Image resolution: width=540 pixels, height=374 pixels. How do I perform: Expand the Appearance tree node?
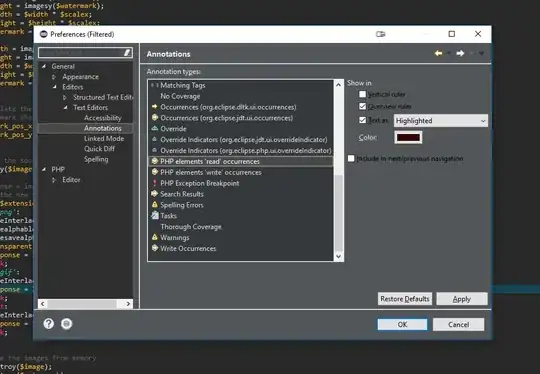(54, 77)
